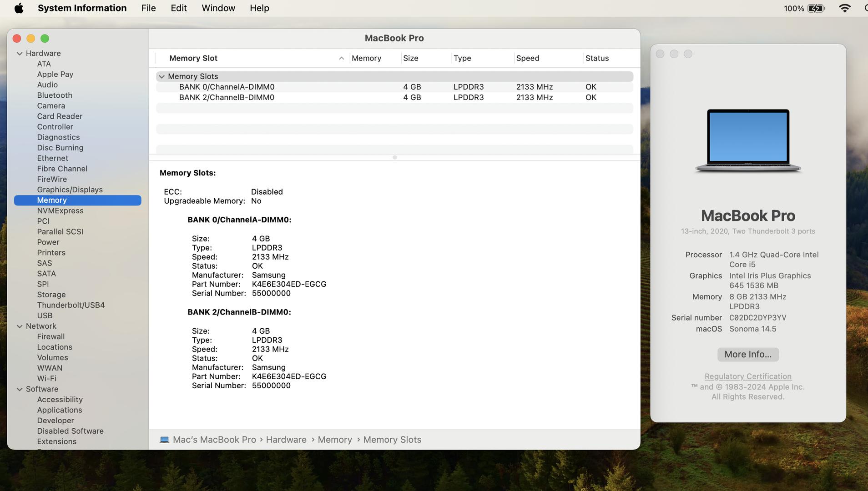Select Wi-Fi under Network in sidebar
Screen dimensions: 868x491
point(47,379)
